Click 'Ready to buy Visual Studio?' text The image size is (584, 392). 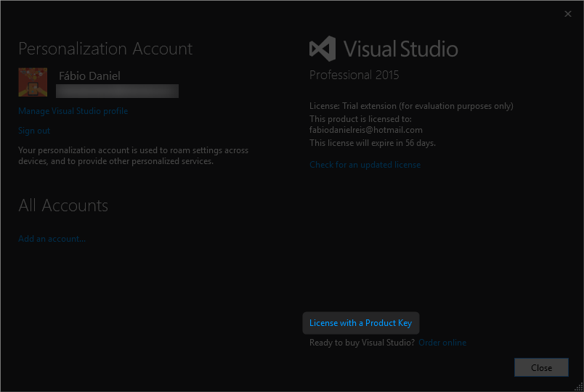tap(362, 343)
